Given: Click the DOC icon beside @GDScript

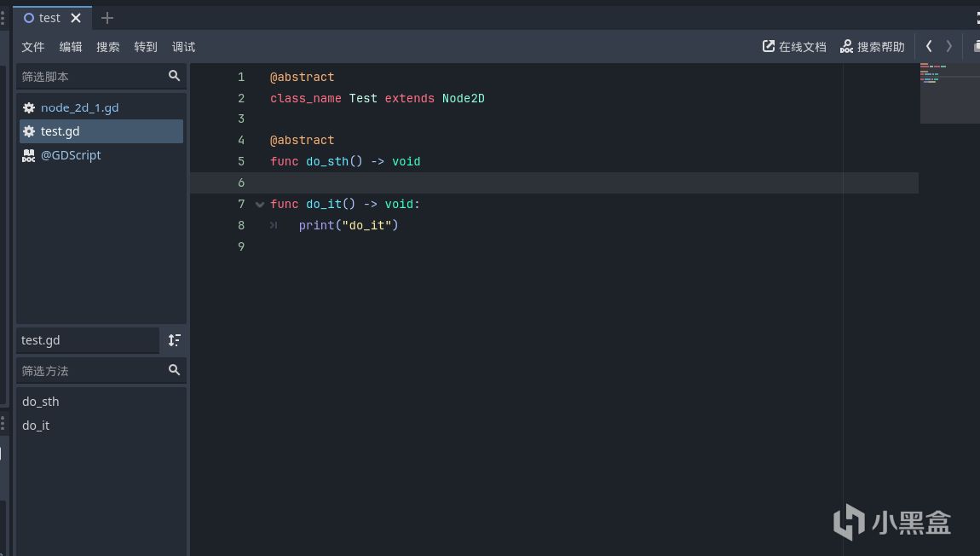Looking at the screenshot, I should click(x=29, y=155).
